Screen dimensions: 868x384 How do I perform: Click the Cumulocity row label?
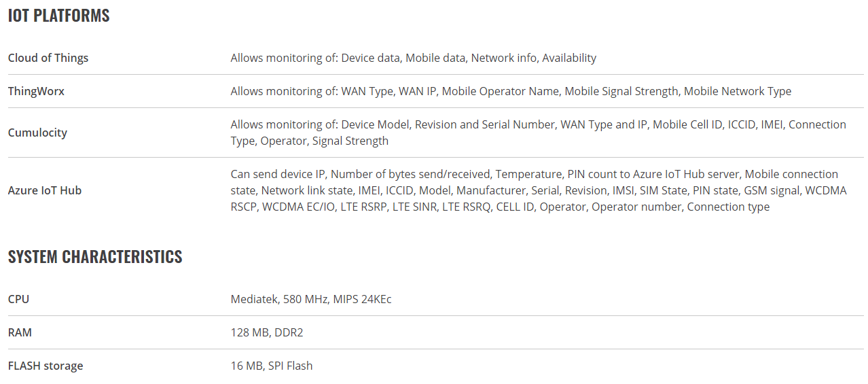(37, 133)
